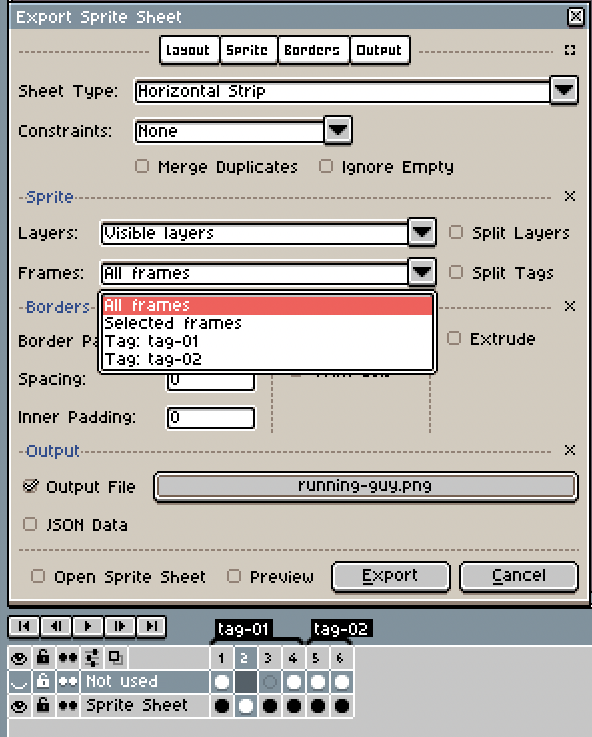The width and height of the screenshot is (592, 737).
Task: Expand the Constraints dropdown arrow
Action: (338, 130)
